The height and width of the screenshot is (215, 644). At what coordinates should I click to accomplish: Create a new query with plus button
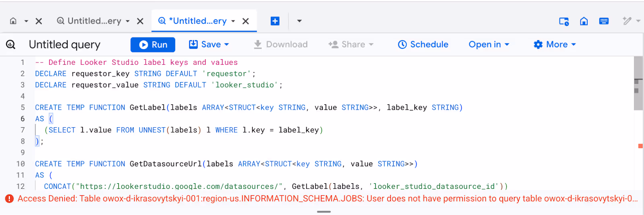[275, 21]
